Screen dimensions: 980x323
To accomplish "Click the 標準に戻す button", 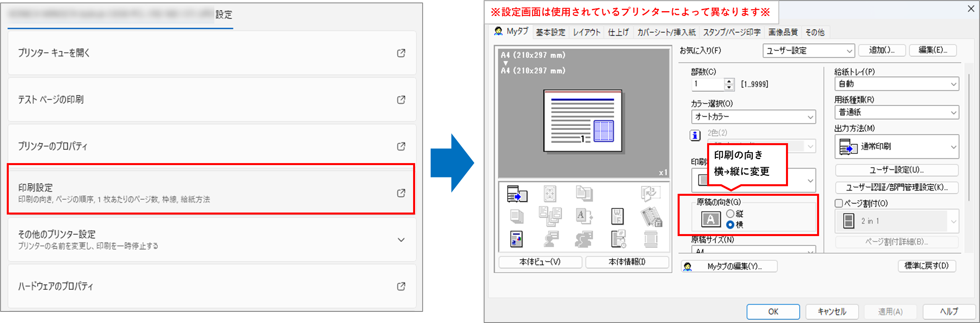I will coord(927,266).
